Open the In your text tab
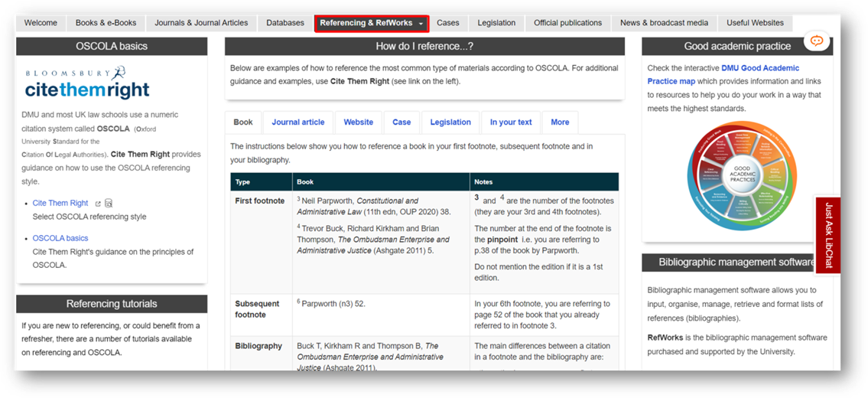The image size is (868, 398). pos(511,122)
